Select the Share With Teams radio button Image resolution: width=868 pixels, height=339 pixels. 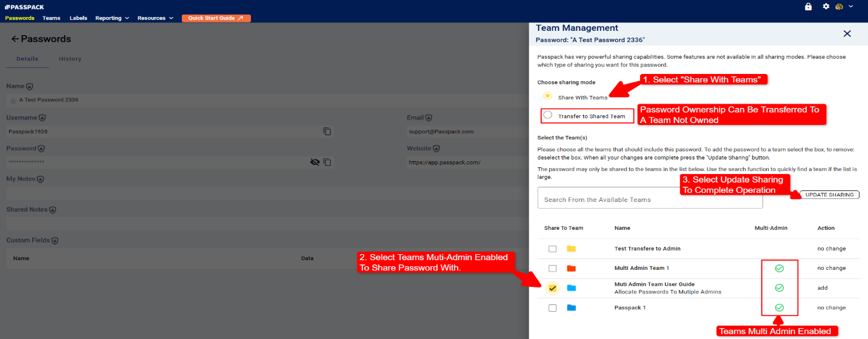[x=548, y=96]
